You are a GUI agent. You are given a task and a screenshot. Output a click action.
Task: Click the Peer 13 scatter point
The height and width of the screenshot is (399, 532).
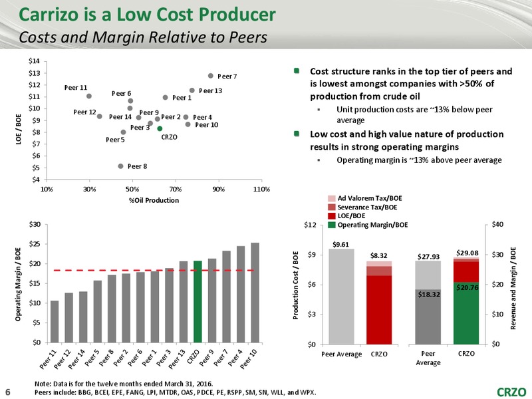pyautogui.click(x=192, y=90)
